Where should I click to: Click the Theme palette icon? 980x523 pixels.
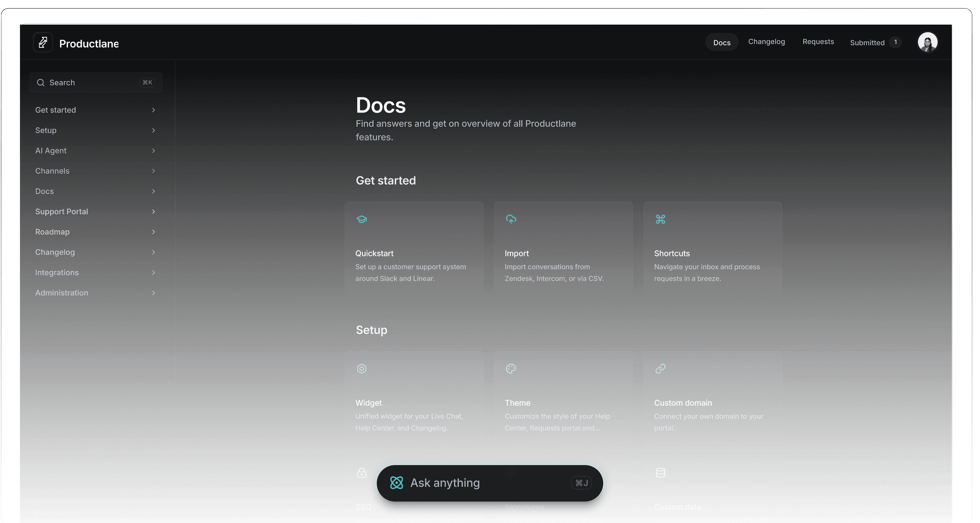click(x=510, y=369)
